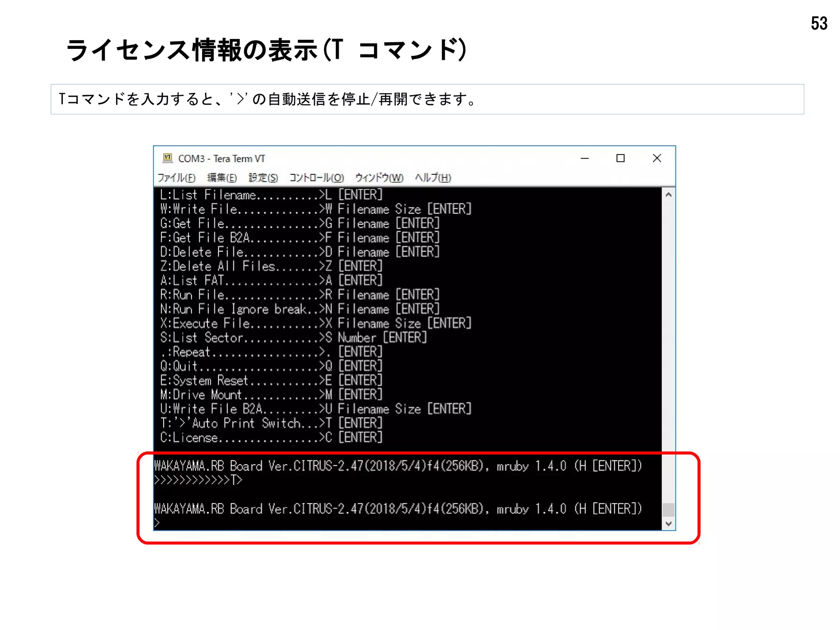Close the COM3 Tera Term window
This screenshot has width=840, height=630.
coord(657,158)
